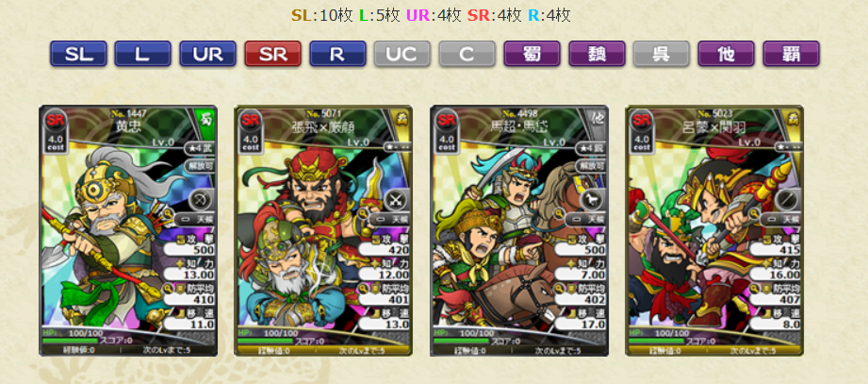Toggle the red SR rarity filter
Image resolution: width=868 pixels, height=384 pixels.
click(273, 54)
